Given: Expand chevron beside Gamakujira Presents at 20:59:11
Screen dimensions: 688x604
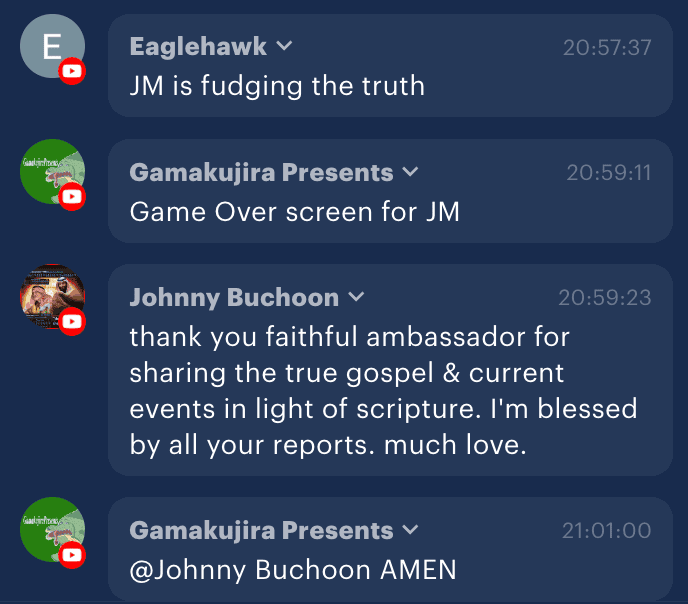Looking at the screenshot, I should (410, 172).
